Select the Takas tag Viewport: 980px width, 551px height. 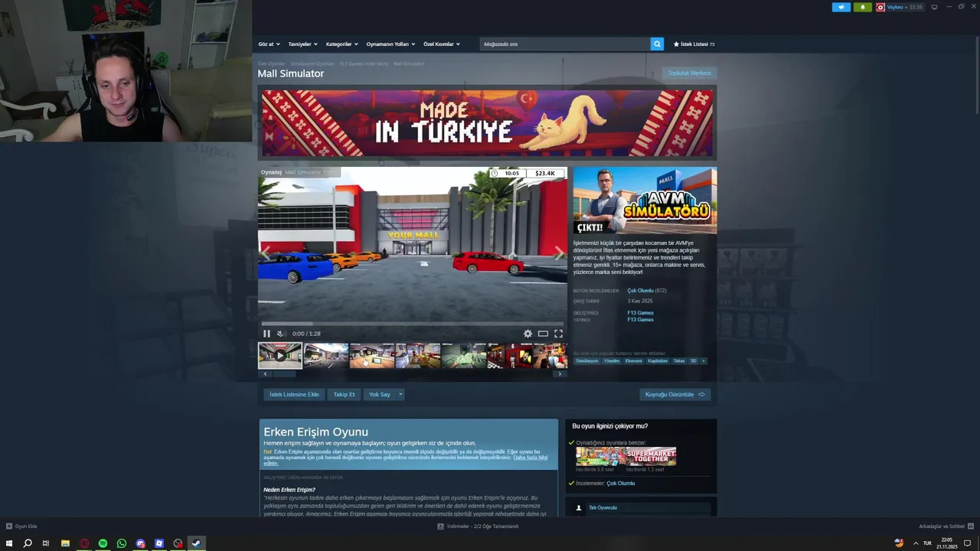tap(679, 361)
